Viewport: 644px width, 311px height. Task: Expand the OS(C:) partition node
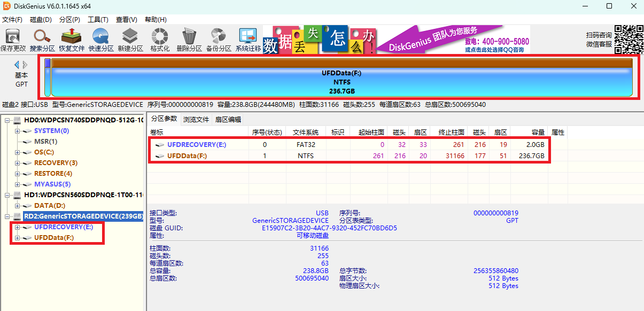pos(18,152)
